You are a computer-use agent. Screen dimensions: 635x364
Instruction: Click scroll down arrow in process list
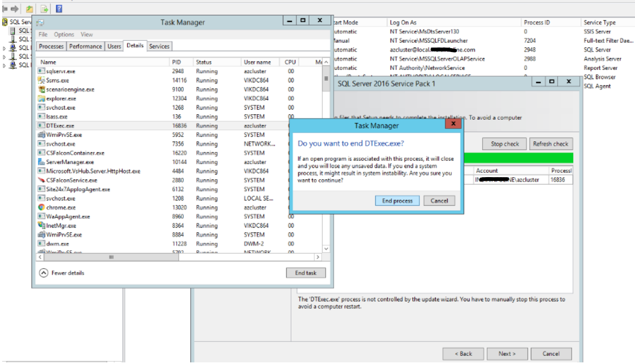coord(326,249)
